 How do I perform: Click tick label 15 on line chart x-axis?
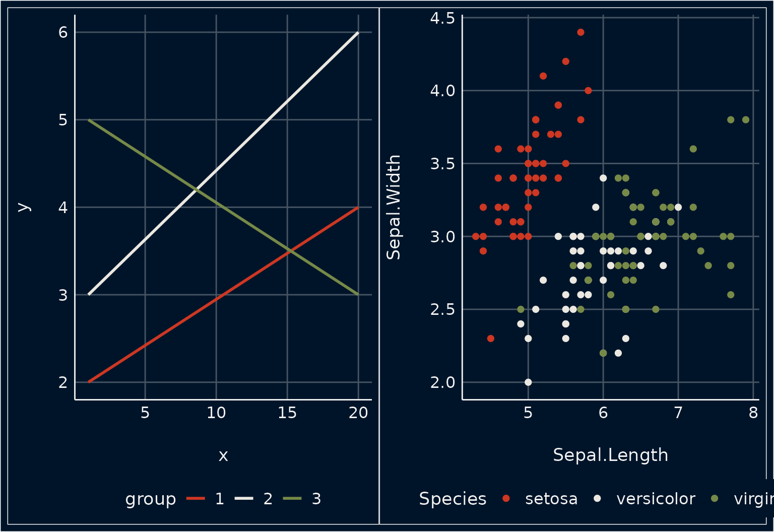(x=287, y=413)
